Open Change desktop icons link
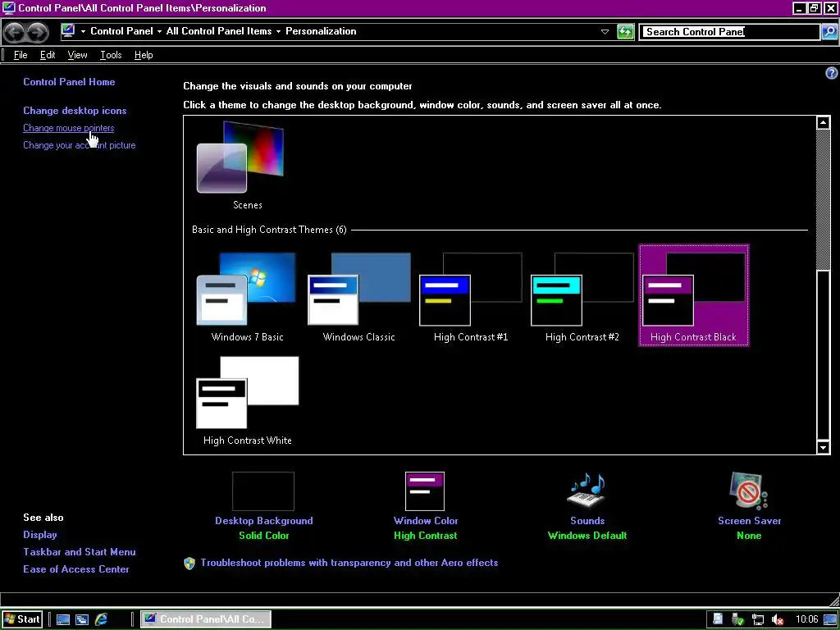840x630 pixels. (75, 111)
